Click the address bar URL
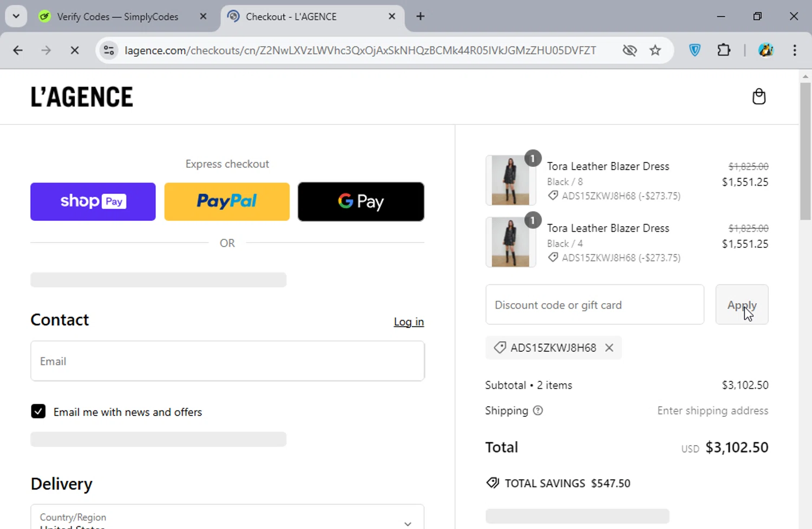Image resolution: width=812 pixels, height=529 pixels. (360, 50)
